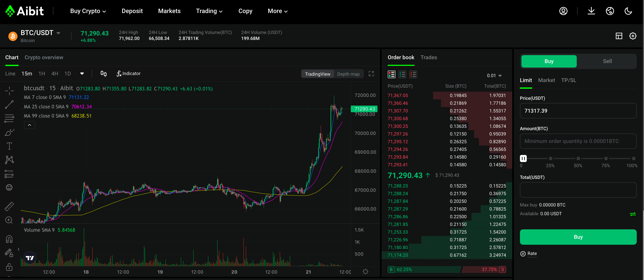
Task: Click the download app icon
Action: pos(591,11)
